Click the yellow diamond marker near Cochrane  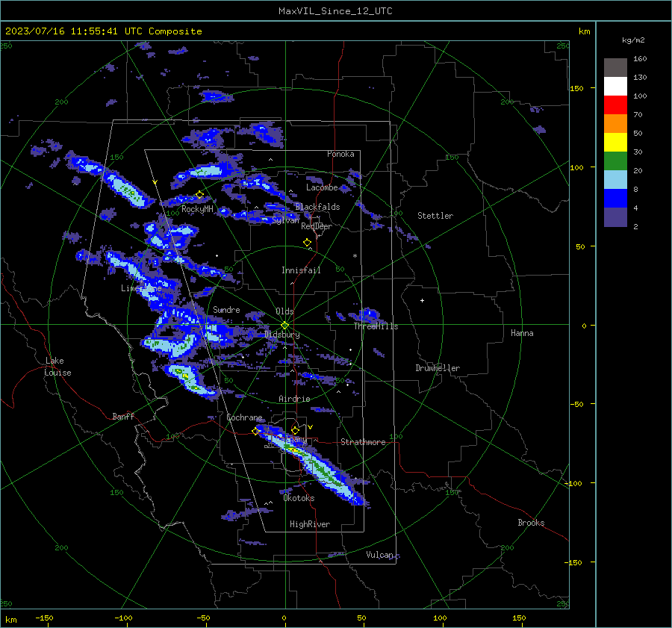point(255,431)
